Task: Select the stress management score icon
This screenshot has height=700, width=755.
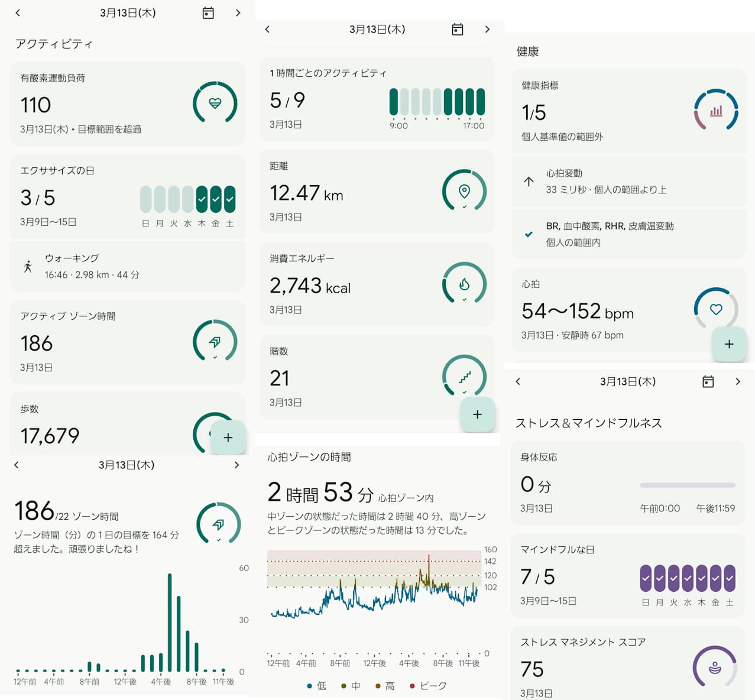Action: (x=715, y=666)
